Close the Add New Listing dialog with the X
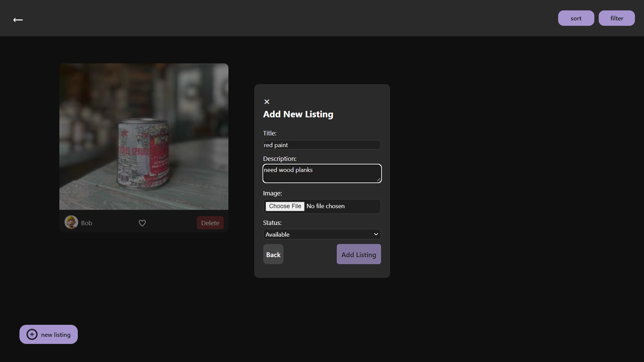 tap(267, 102)
